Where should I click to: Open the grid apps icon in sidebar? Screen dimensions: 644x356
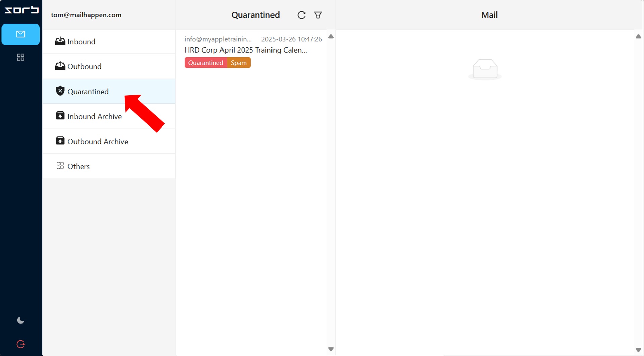coord(20,57)
